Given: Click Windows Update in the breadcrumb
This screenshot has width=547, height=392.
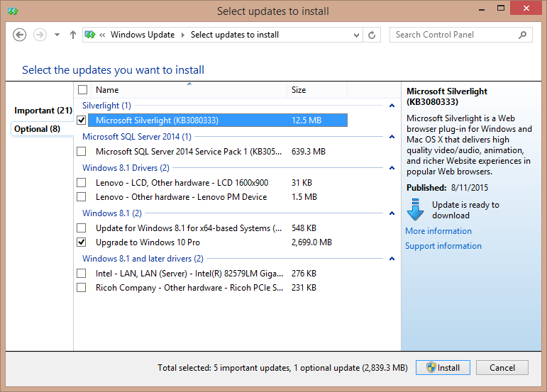Looking at the screenshot, I should coord(143,35).
